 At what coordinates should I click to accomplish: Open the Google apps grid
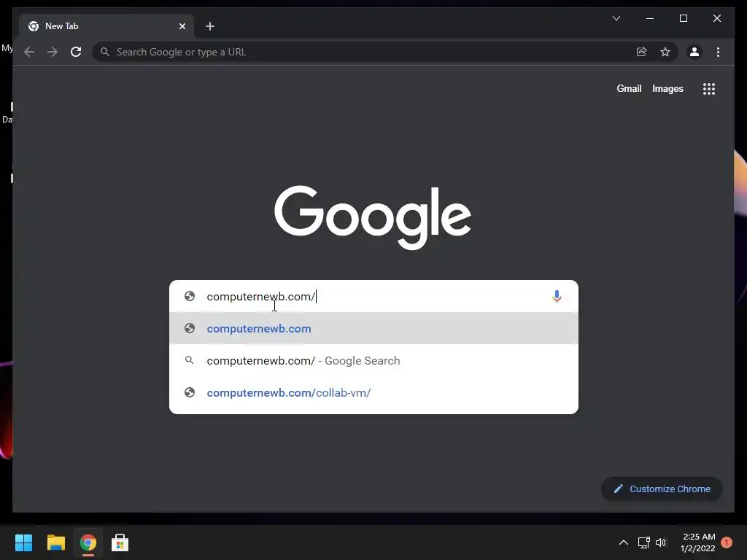tap(709, 88)
